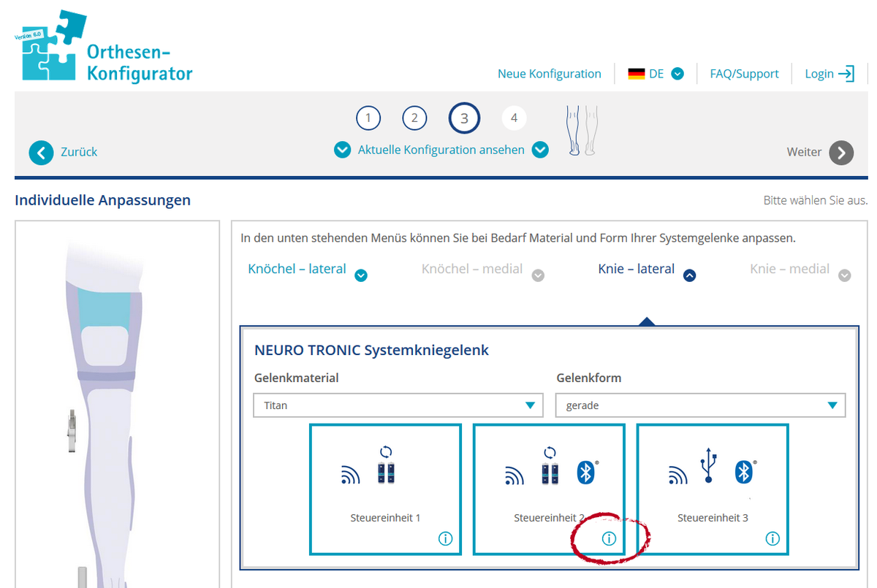
Task: Switch to Knie – medial tab
Action: (x=789, y=269)
